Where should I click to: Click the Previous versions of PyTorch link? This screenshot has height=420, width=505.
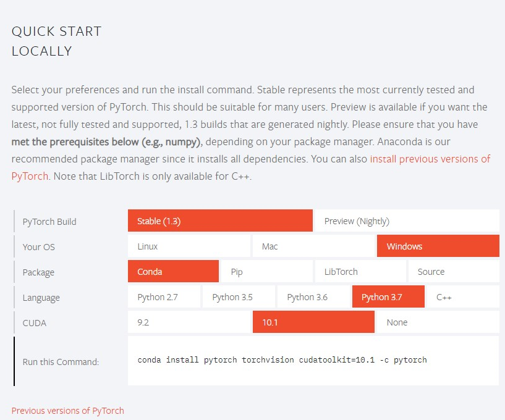(67, 411)
